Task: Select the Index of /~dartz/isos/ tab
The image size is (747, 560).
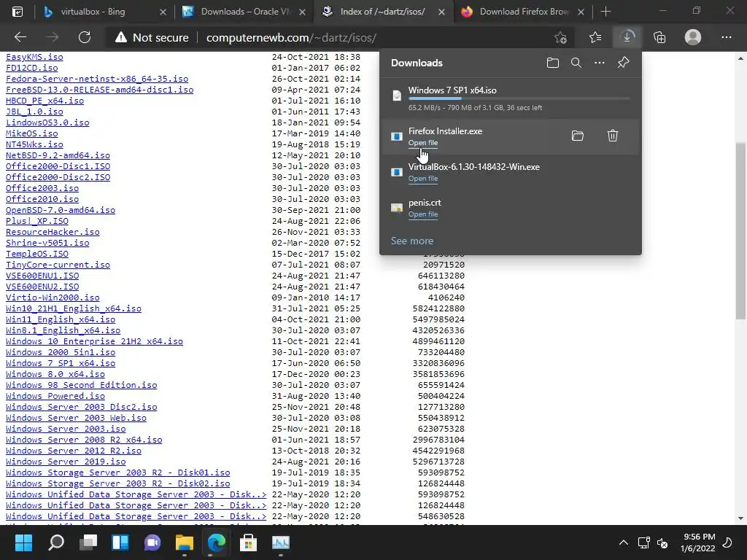Action: pyautogui.click(x=382, y=12)
